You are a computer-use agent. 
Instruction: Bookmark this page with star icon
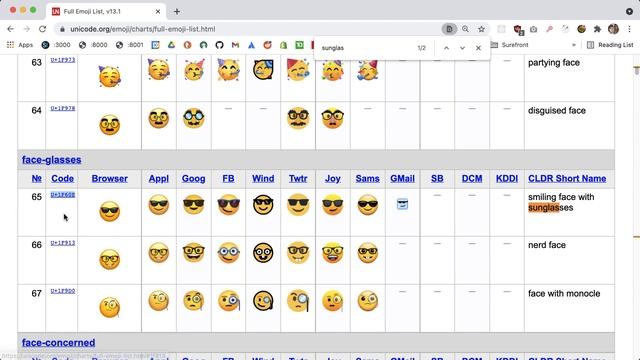coord(482,29)
